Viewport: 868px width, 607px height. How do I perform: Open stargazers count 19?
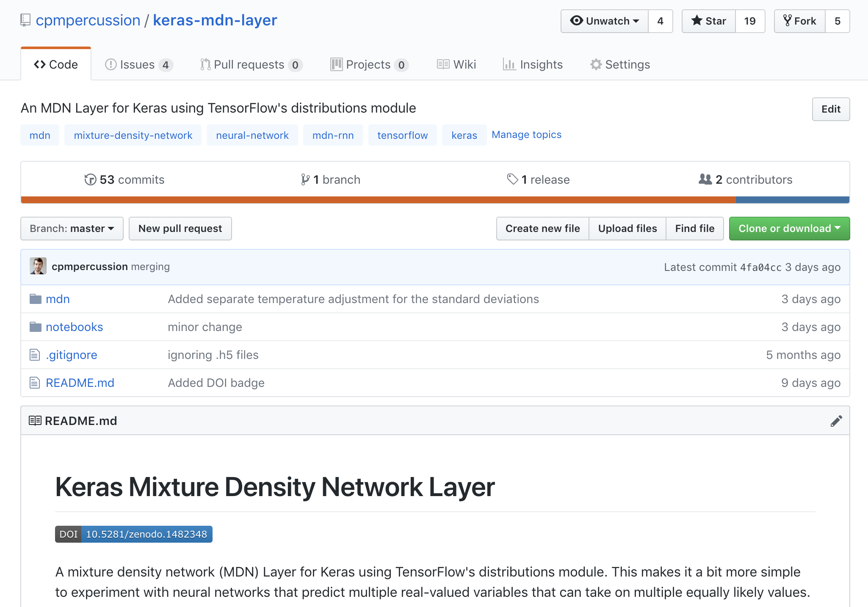click(x=750, y=21)
